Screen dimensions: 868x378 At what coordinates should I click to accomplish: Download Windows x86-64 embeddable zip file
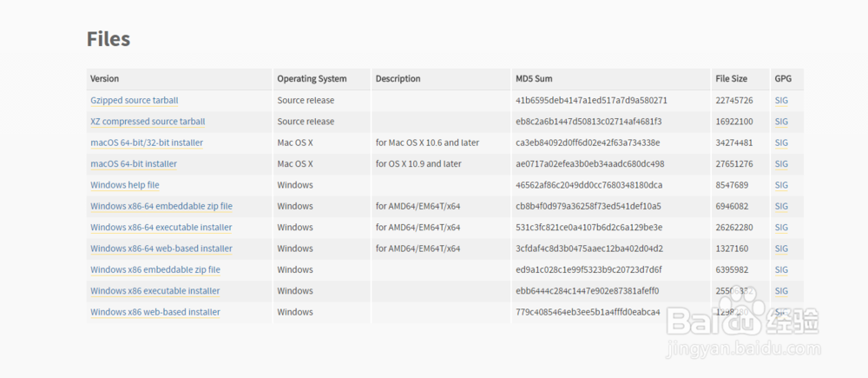coord(161,206)
